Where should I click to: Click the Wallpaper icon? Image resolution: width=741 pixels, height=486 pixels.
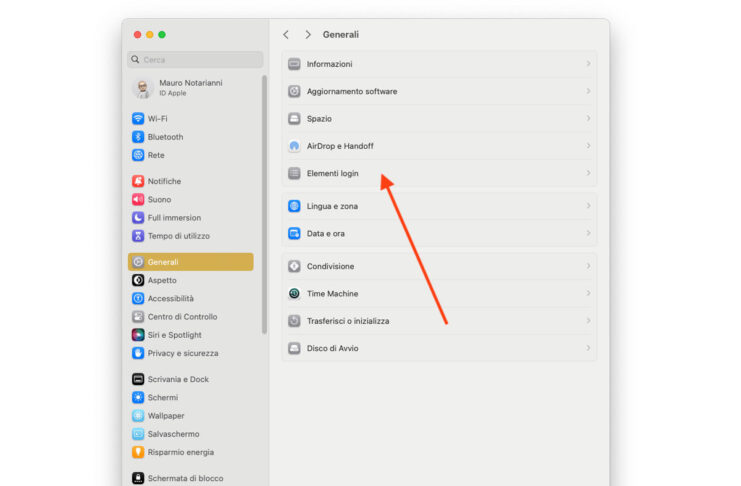click(138, 416)
